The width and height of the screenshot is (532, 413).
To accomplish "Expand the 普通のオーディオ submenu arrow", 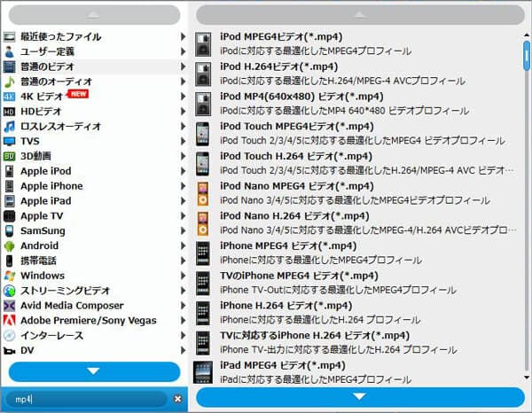I will coord(183,82).
